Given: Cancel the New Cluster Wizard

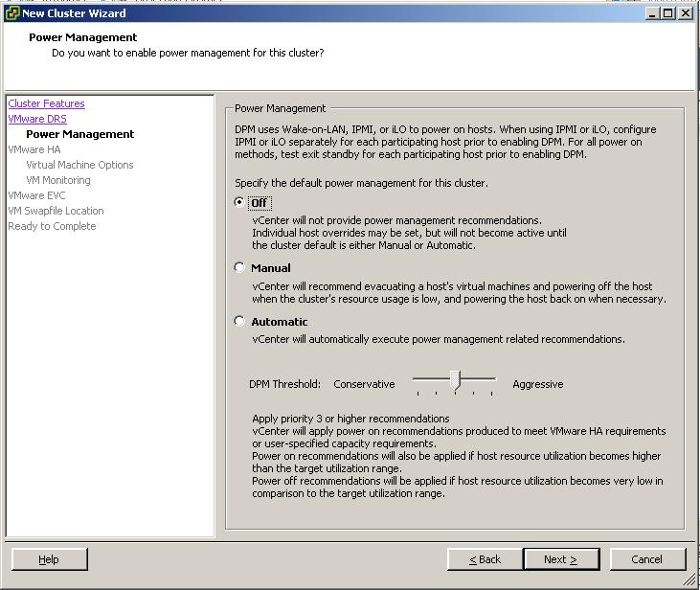Looking at the screenshot, I should click(x=646, y=559).
